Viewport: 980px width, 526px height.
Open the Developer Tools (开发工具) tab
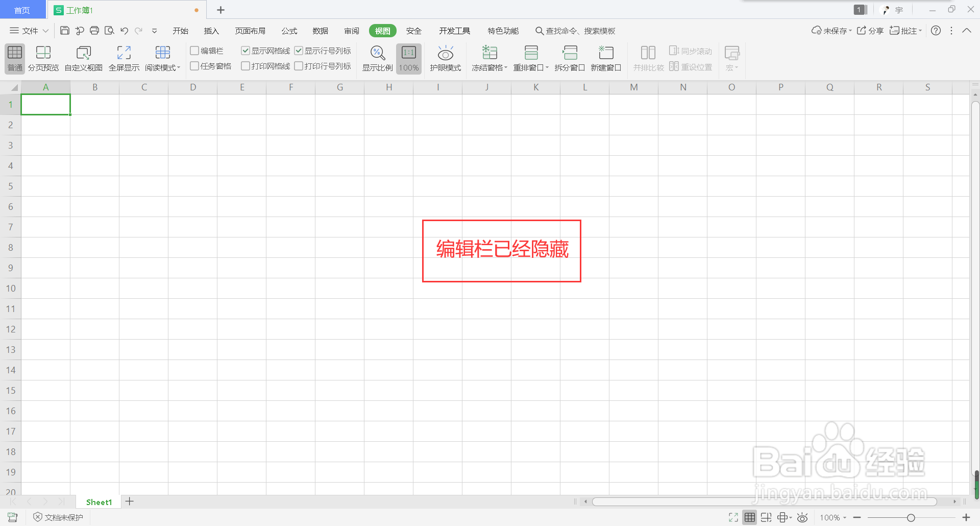455,31
